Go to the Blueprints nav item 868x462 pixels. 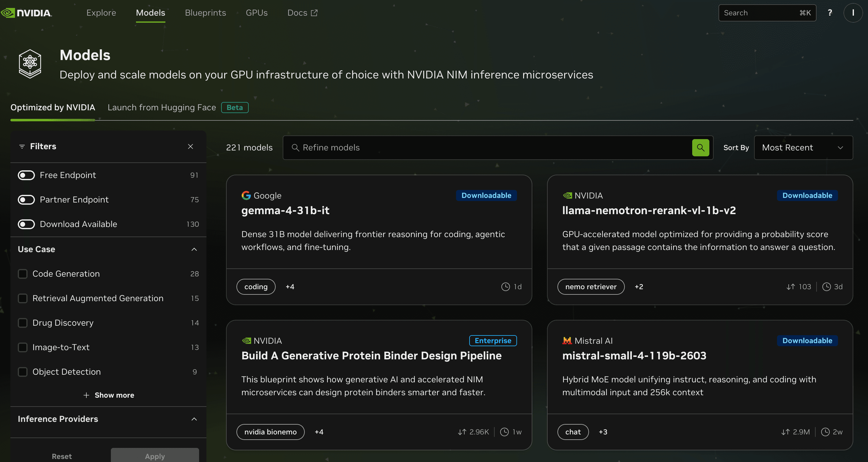point(205,13)
